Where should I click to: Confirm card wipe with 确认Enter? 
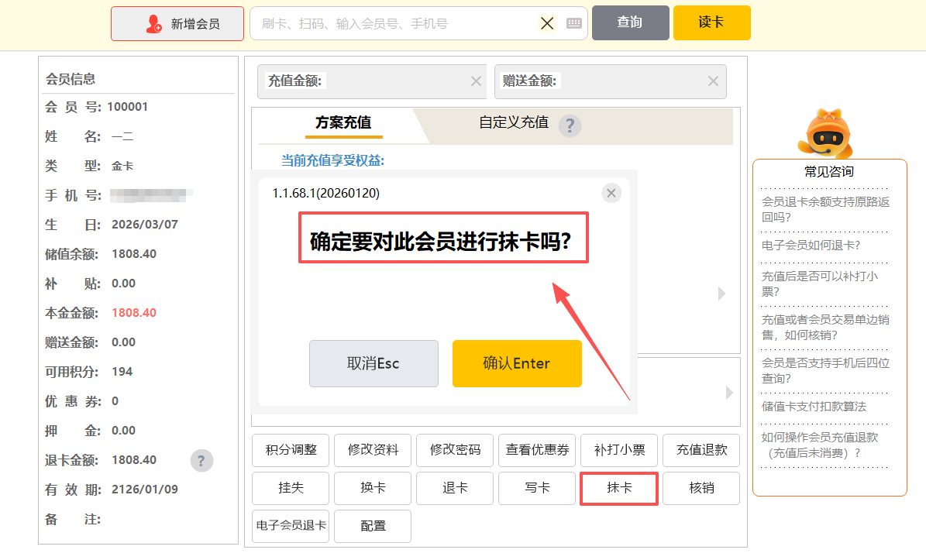point(517,363)
